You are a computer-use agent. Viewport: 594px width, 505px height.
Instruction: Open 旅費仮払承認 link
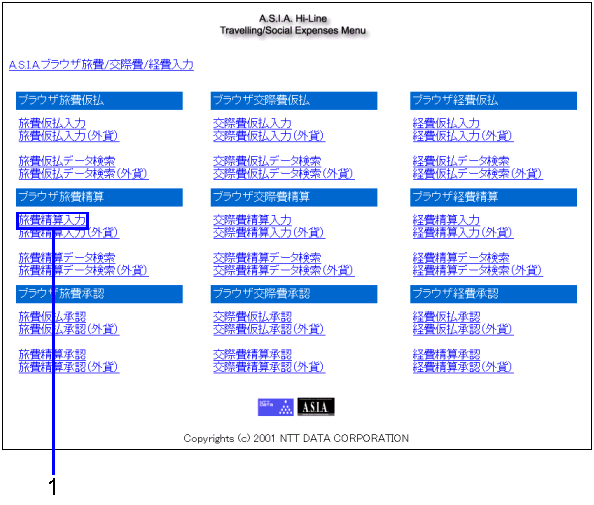click(x=52, y=317)
